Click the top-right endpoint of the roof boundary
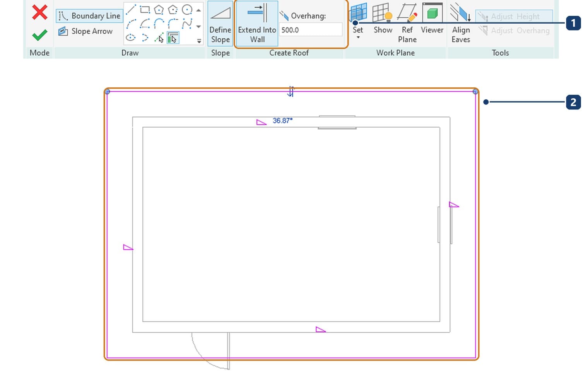The width and height of the screenshot is (588, 371). (475, 92)
